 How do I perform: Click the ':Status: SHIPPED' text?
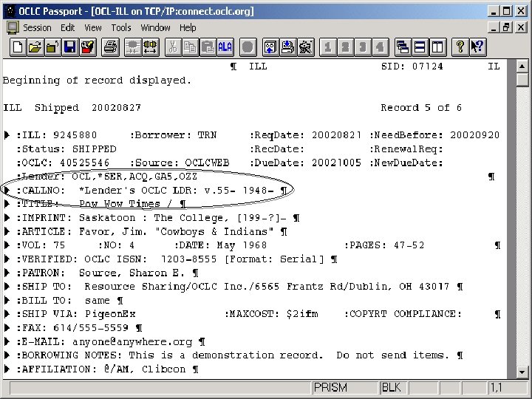(66, 149)
